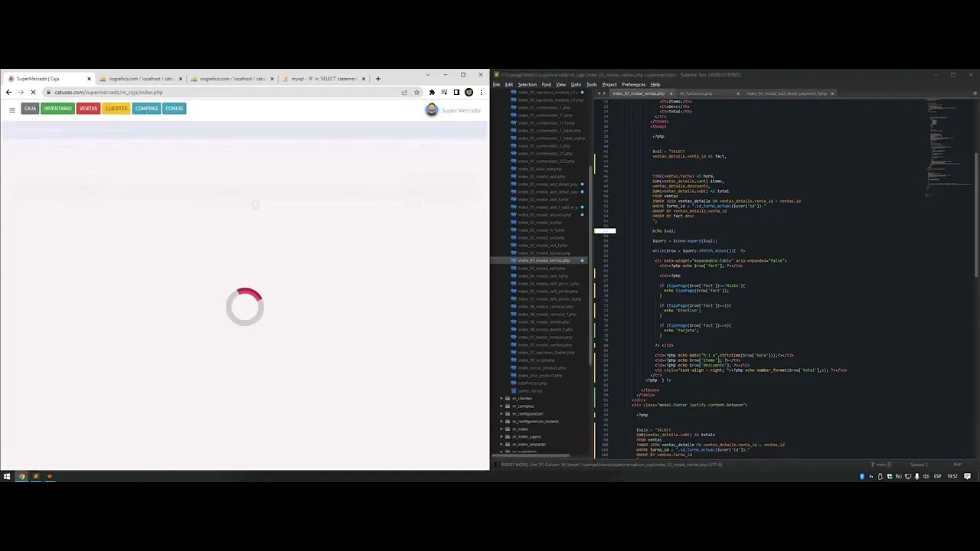Open the Chrome profile avatar
The image size is (980, 551).
coord(469,92)
